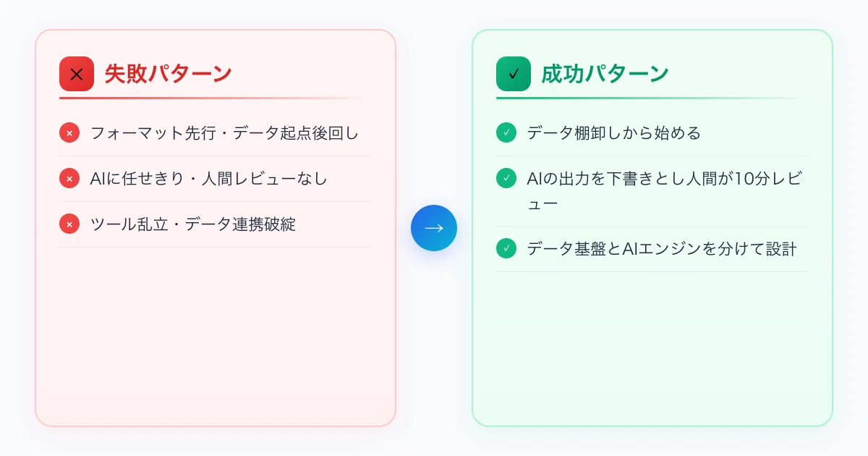
Task: Click empty area of the pink failure panel
Action: [216, 333]
